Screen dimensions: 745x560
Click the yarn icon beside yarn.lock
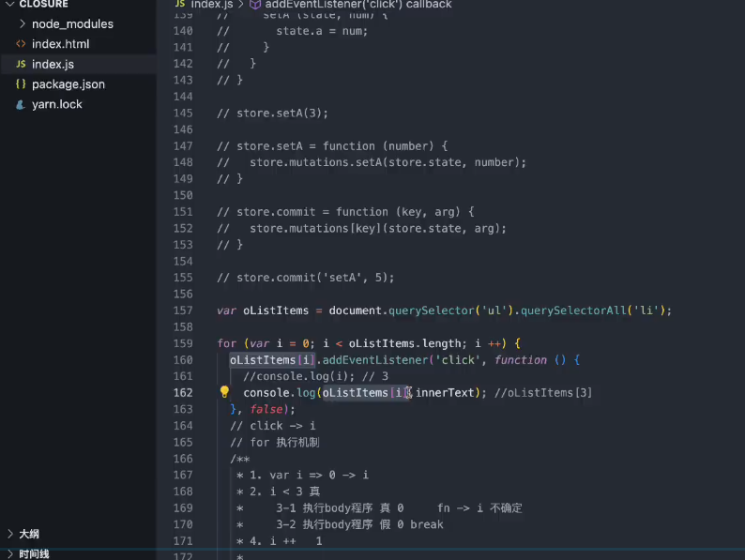tap(21, 104)
